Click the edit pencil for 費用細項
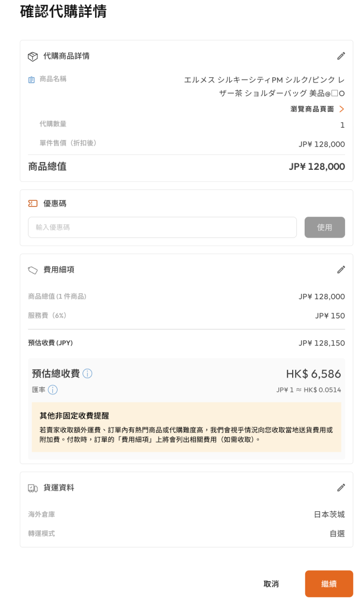Screen dimensions: 364x608 [x=341, y=270]
